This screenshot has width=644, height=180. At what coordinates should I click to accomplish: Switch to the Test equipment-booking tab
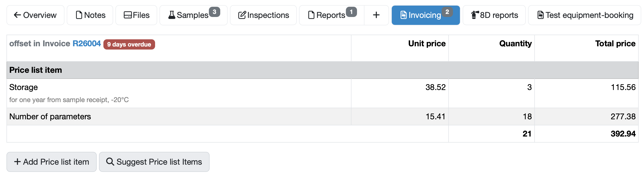pyautogui.click(x=584, y=15)
